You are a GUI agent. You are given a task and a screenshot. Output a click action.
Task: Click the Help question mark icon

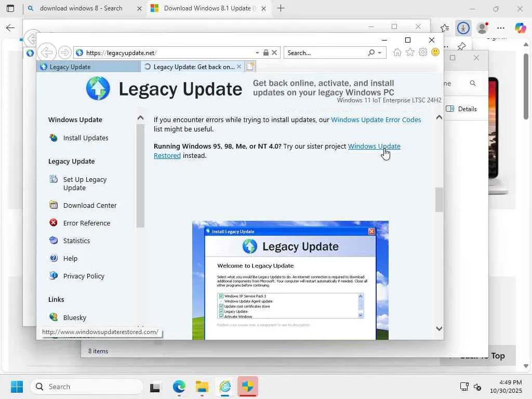pyautogui.click(x=54, y=258)
